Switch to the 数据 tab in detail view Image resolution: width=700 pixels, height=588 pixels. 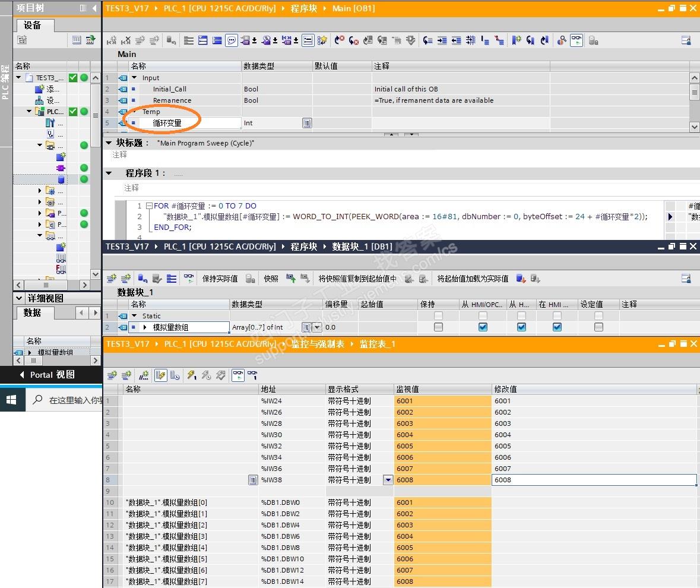coord(33,312)
